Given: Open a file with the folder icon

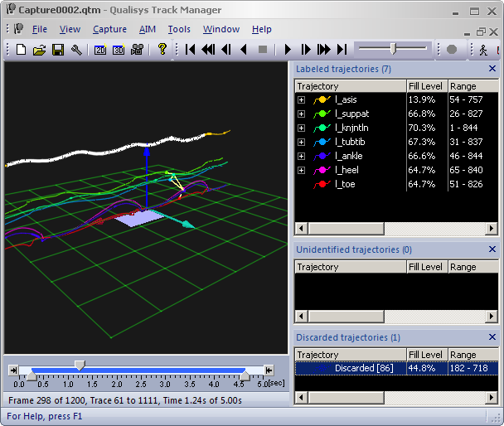Looking at the screenshot, I should coord(39,50).
